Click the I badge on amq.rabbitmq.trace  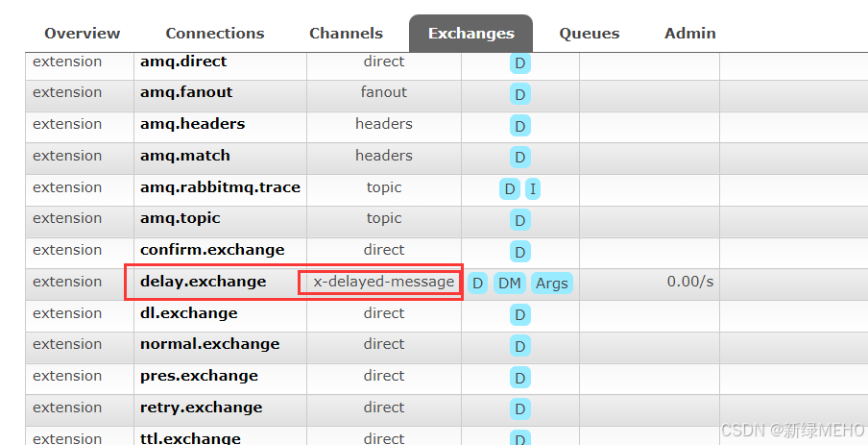[x=532, y=189]
